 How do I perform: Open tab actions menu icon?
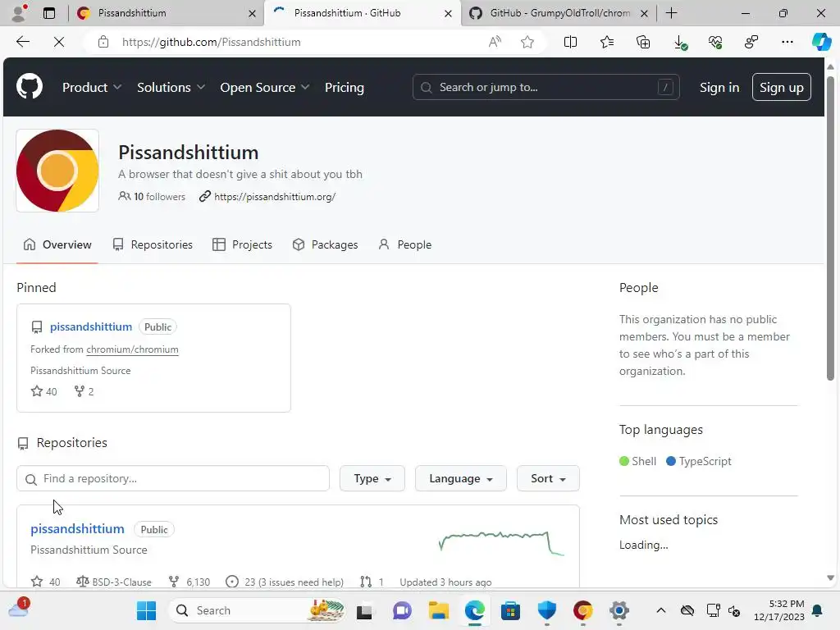49,13
